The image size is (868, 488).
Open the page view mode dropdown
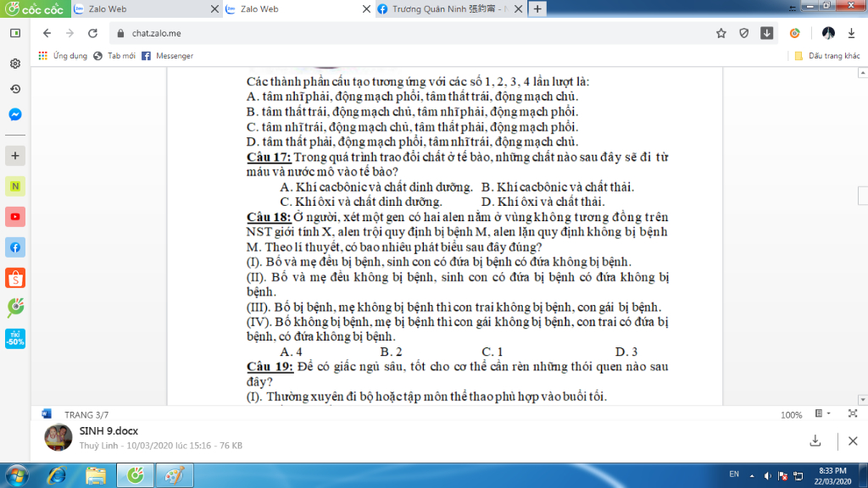point(822,413)
